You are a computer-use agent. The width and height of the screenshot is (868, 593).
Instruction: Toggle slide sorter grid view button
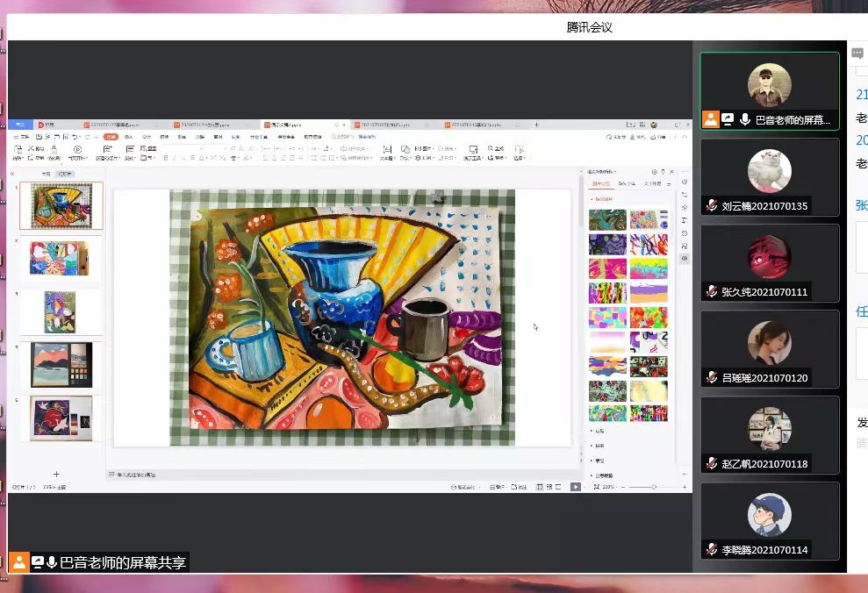coord(549,486)
